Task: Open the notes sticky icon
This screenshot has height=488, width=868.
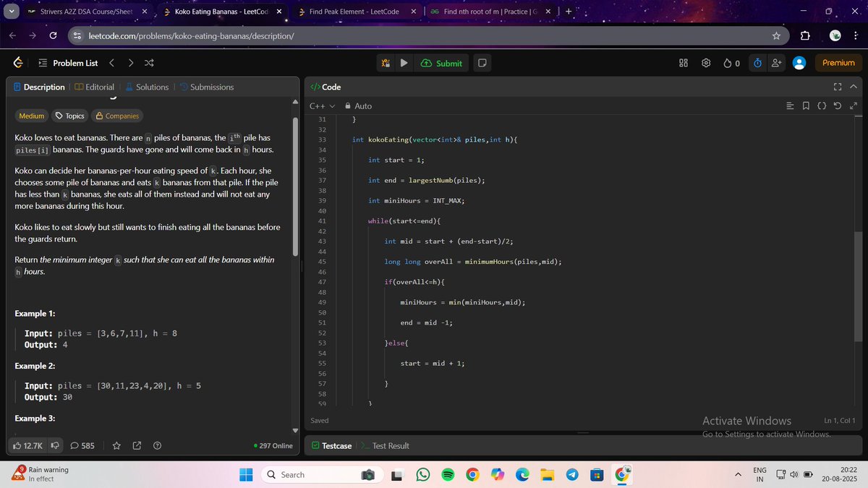Action: pyautogui.click(x=482, y=63)
